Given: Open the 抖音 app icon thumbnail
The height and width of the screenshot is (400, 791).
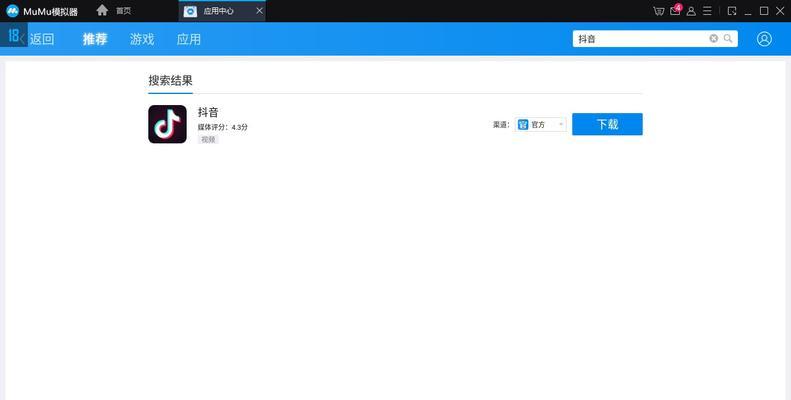Looking at the screenshot, I should click(167, 124).
